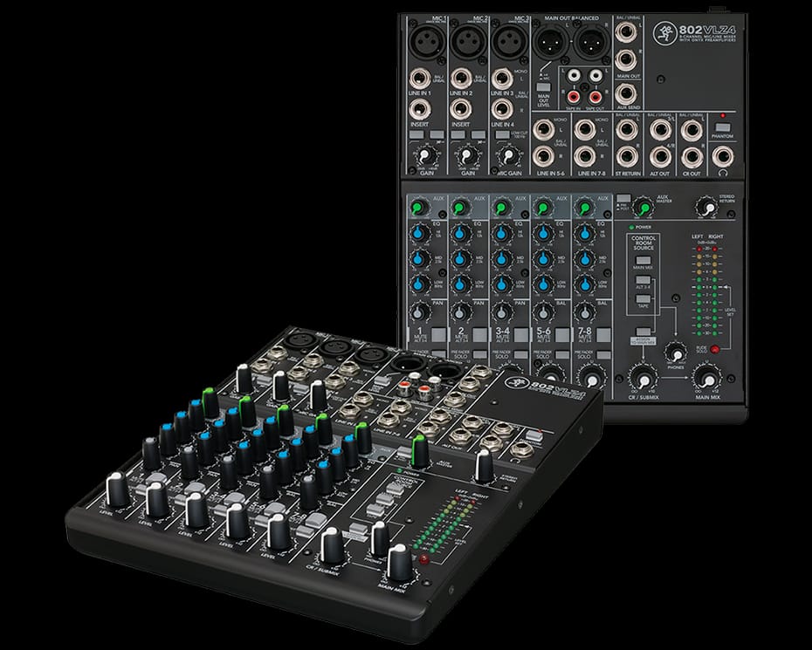Viewport: 812px width, 650px height.
Task: Click the green AUX knob of channel 7-8
Action: coord(584,208)
